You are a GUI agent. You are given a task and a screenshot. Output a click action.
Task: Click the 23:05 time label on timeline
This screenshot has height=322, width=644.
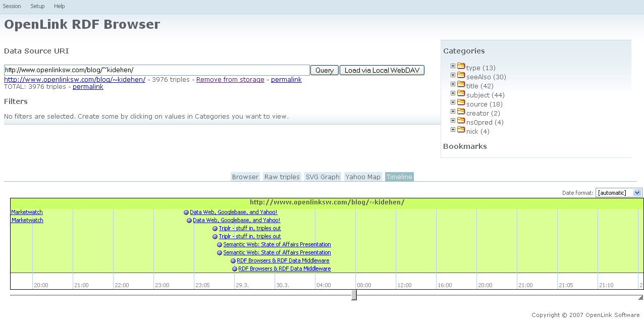(202, 285)
